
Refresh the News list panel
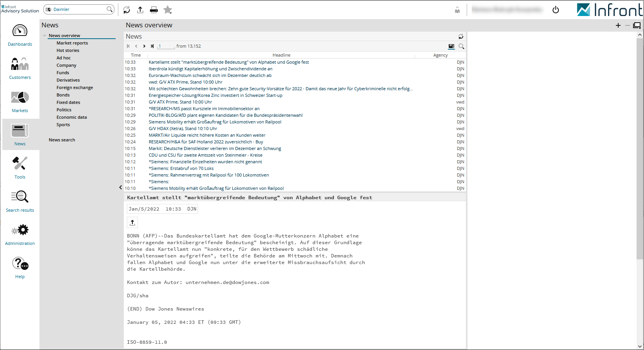point(461,36)
